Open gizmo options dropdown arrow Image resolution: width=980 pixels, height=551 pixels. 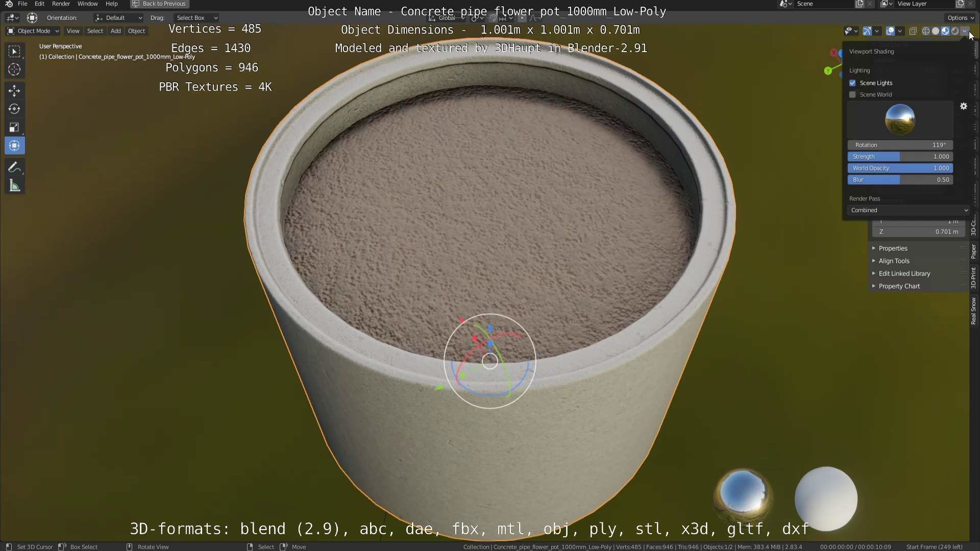877,31
